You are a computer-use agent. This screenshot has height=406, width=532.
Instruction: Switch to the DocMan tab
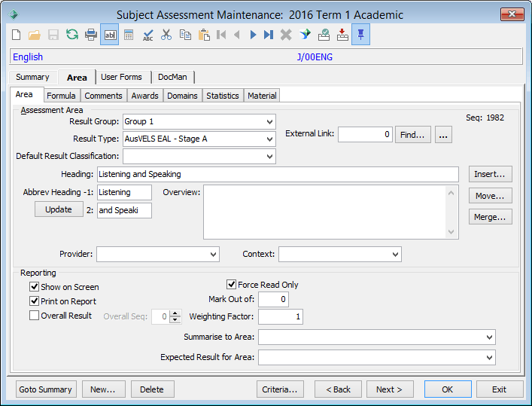(x=172, y=77)
